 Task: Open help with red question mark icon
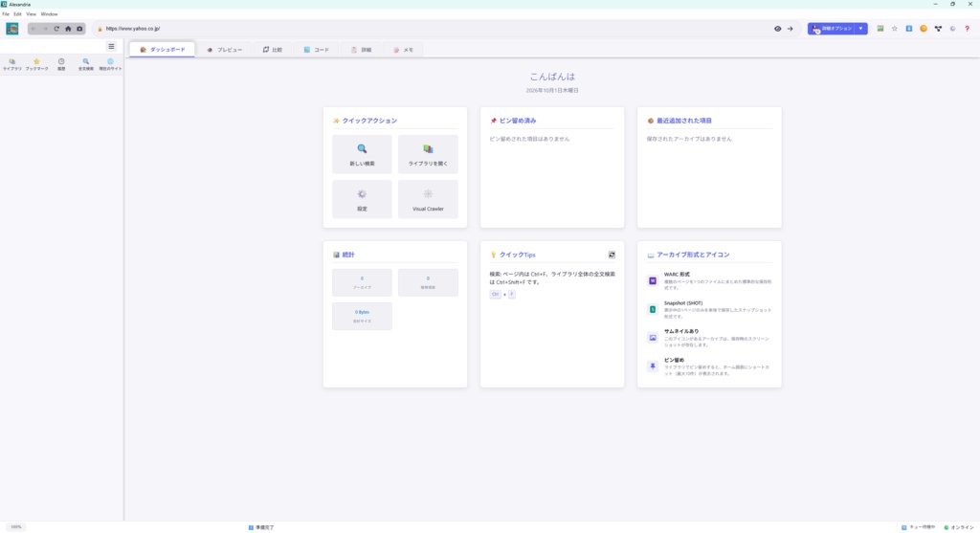967,29
